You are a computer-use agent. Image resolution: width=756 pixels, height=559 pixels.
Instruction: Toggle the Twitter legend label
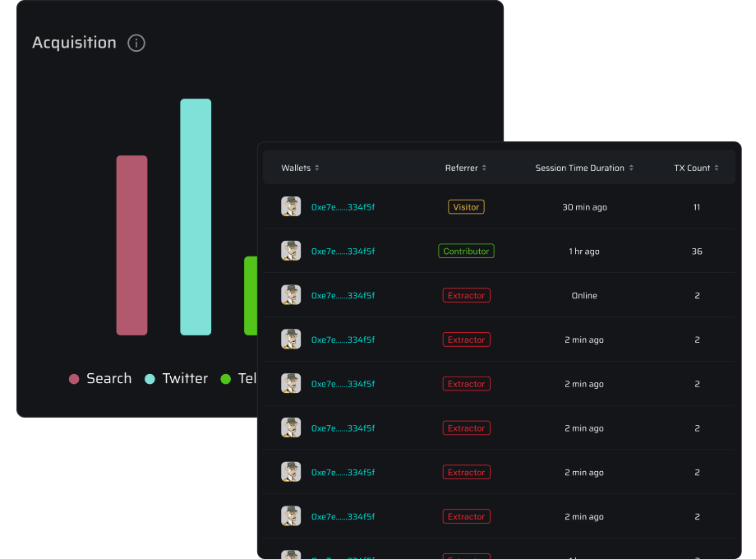(x=185, y=379)
